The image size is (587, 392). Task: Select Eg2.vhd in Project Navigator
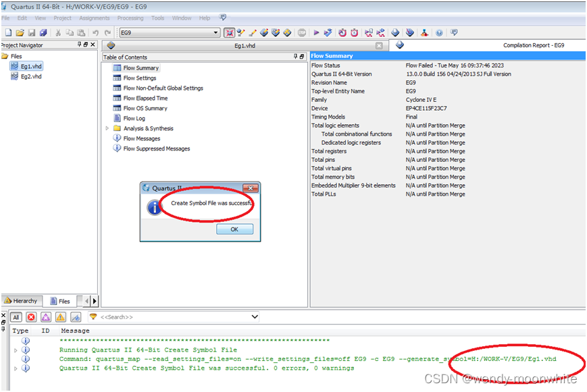click(26, 76)
